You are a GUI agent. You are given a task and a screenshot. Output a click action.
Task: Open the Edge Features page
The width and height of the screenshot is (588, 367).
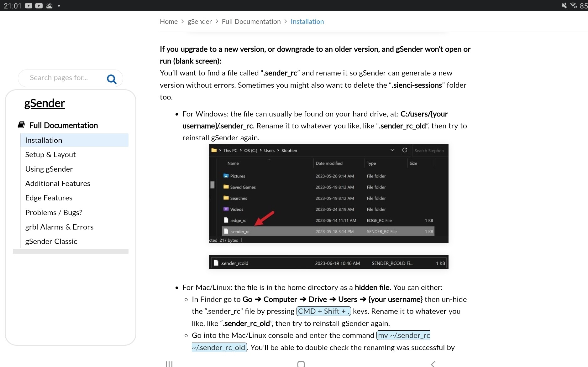coord(49,198)
